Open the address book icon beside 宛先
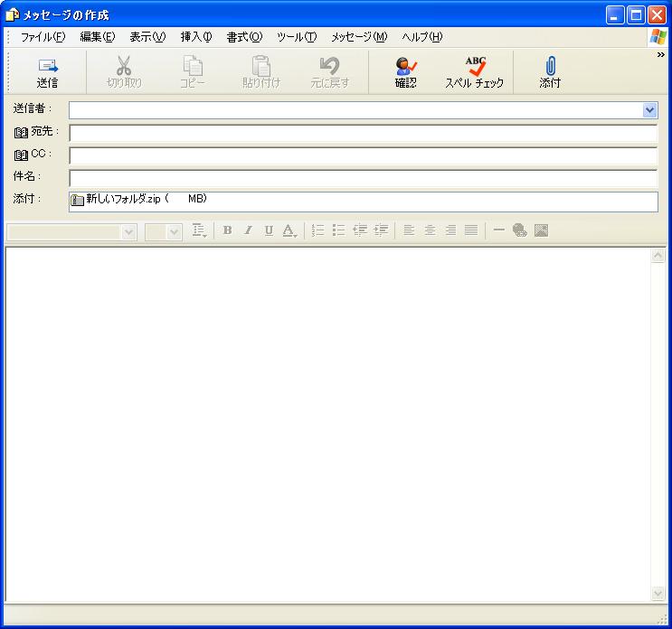 21,132
